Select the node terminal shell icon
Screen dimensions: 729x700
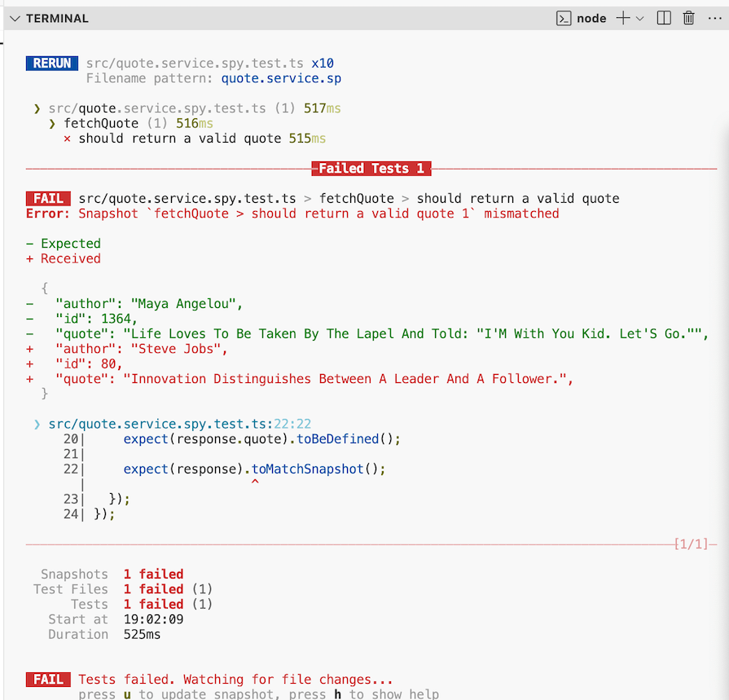563,18
